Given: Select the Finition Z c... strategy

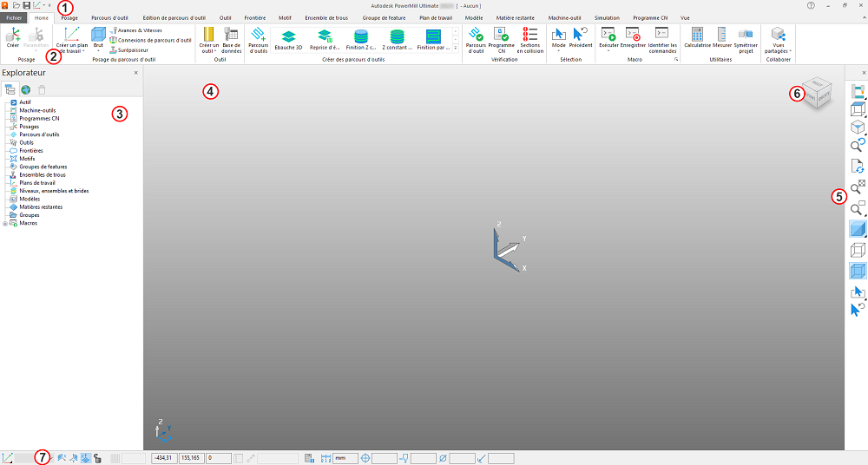Looking at the screenshot, I should (x=361, y=40).
